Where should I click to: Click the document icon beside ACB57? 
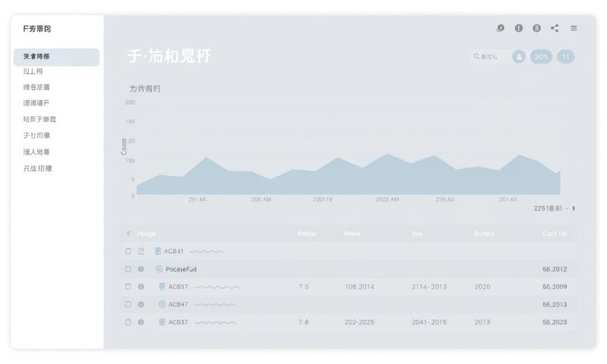(x=162, y=287)
